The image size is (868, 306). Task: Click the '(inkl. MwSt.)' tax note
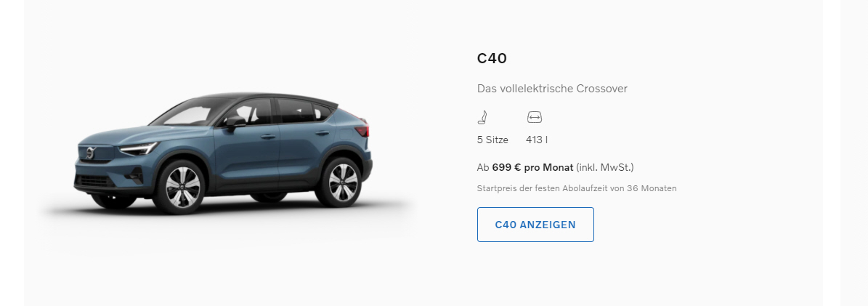click(604, 167)
